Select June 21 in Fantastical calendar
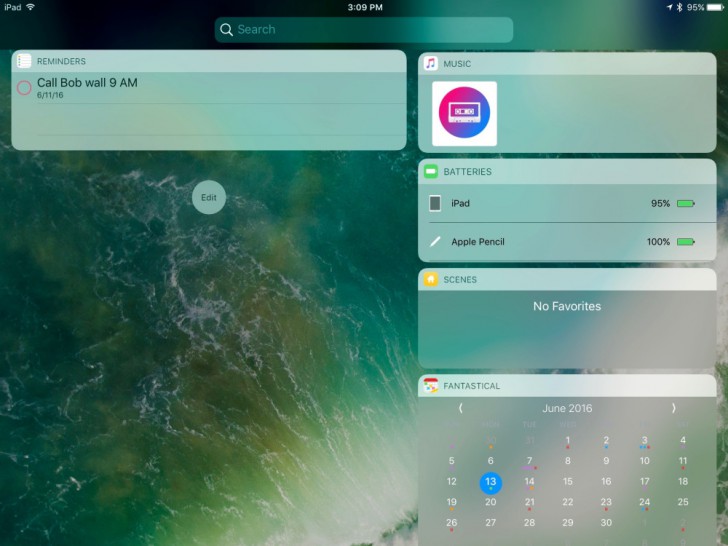Image resolution: width=728 pixels, height=546 pixels. click(529, 502)
